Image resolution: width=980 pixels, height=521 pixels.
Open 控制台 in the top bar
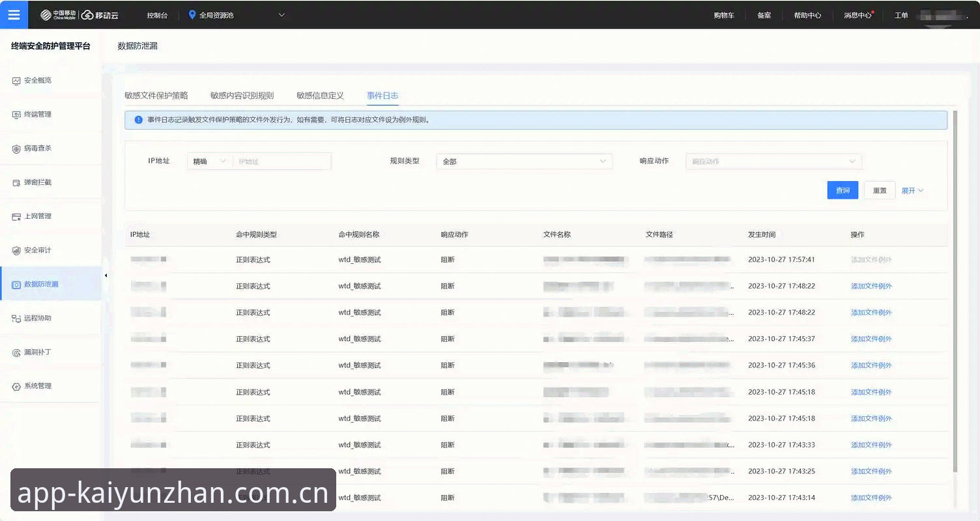(157, 15)
